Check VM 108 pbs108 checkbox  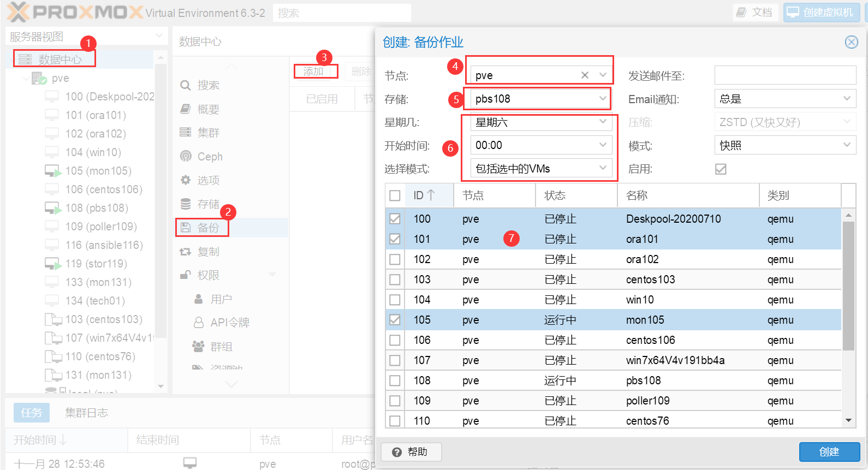(x=395, y=380)
